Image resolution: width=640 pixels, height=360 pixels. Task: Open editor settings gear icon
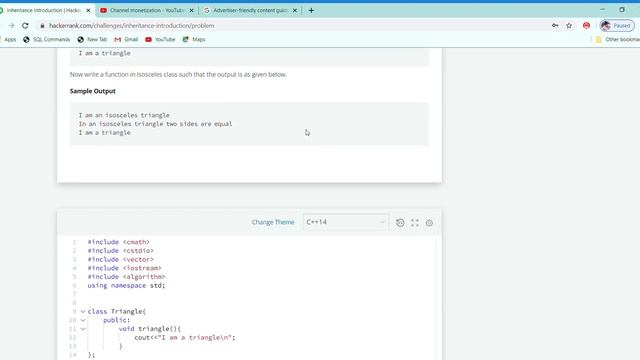point(429,223)
